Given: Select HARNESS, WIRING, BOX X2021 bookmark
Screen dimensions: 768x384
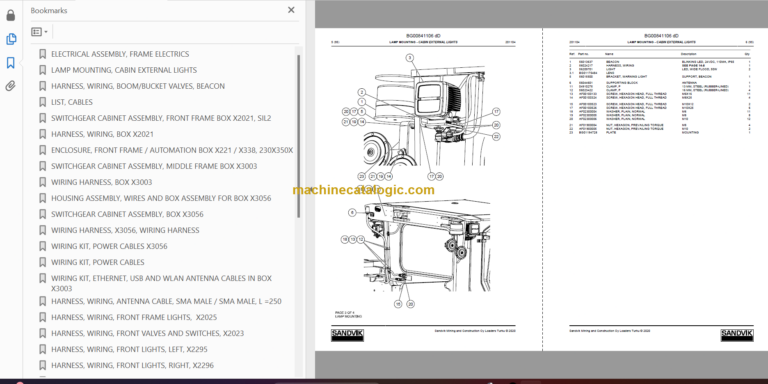Looking at the screenshot, I should pyautogui.click(x=102, y=134).
